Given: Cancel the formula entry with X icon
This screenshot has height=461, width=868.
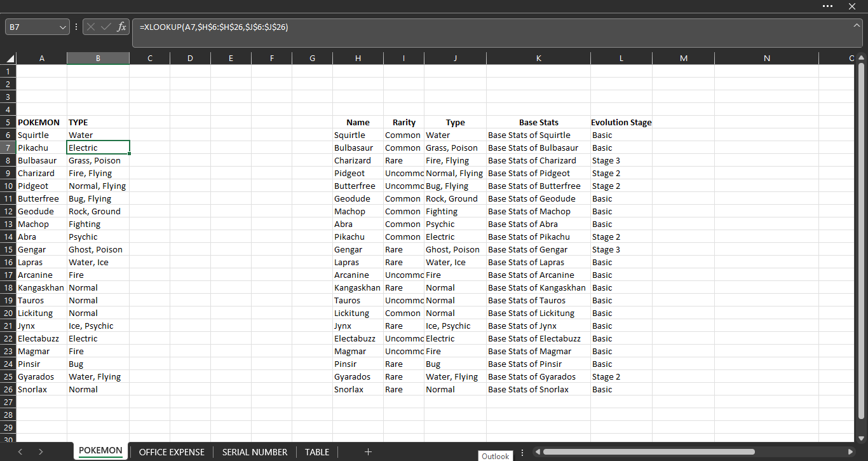Looking at the screenshot, I should click(x=91, y=27).
